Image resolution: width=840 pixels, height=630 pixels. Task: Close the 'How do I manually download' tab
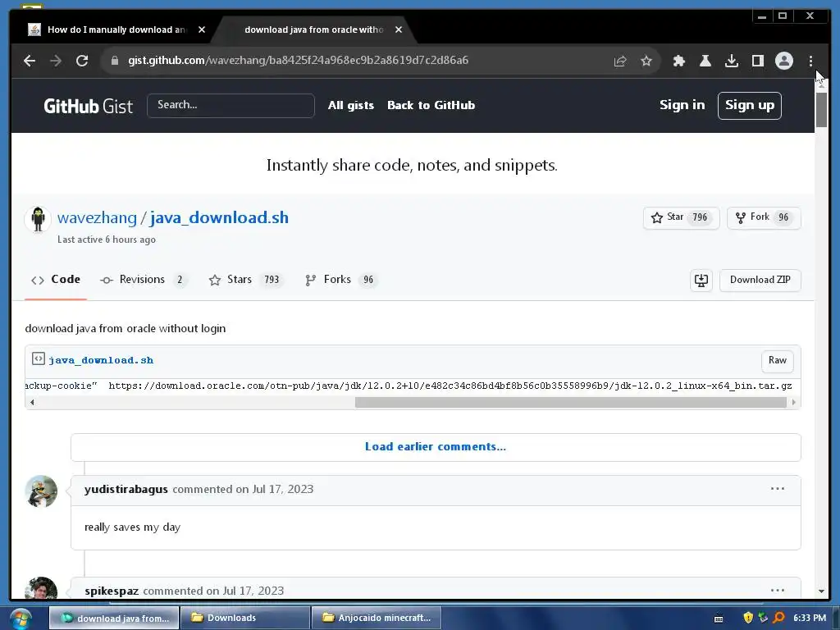click(202, 30)
